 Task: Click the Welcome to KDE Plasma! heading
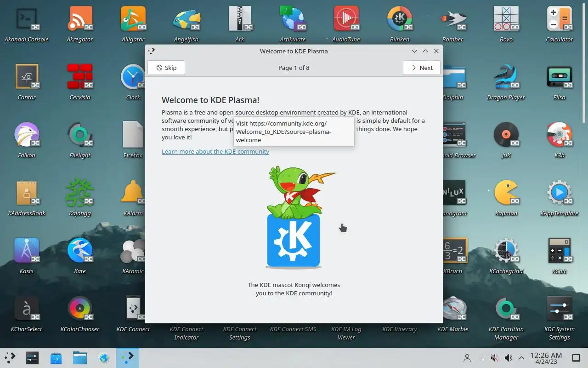click(x=210, y=100)
